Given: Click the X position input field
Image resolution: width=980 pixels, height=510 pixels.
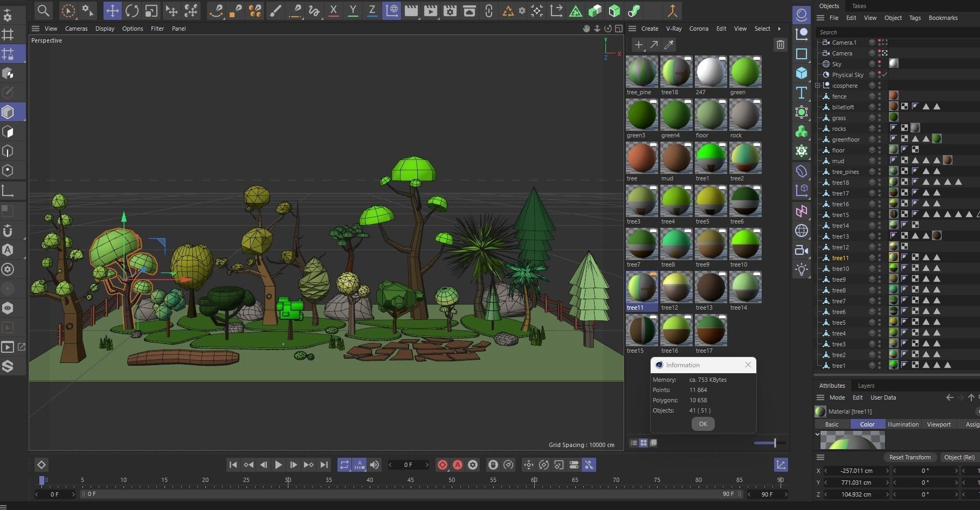Looking at the screenshot, I should 857,470.
